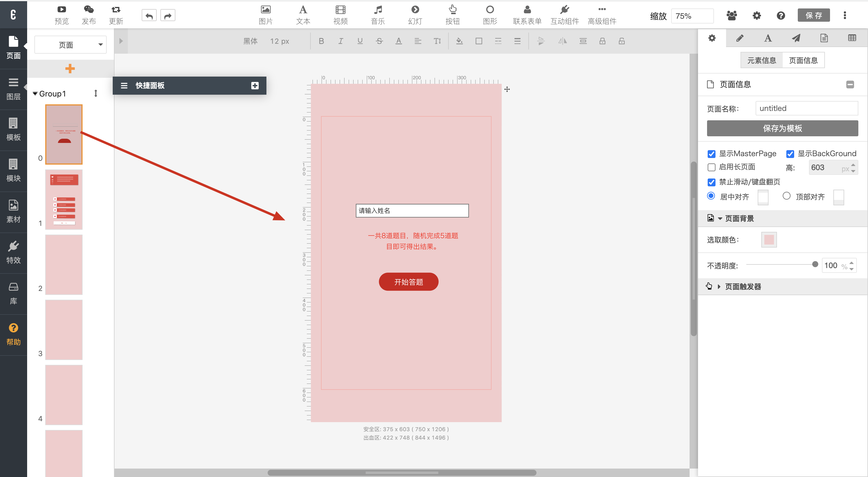868x477 pixels.
Task: Open the 页面 dropdown selector
Action: [x=71, y=45]
